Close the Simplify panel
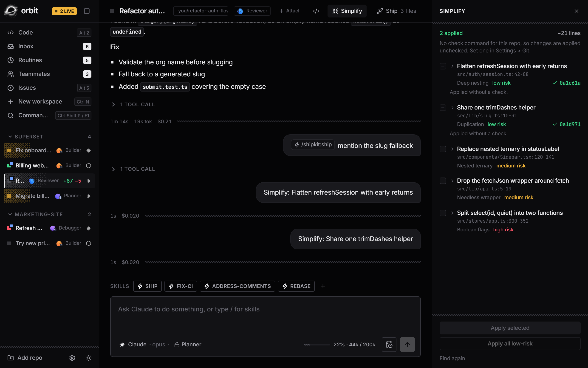The width and height of the screenshot is (588, 368). coord(576,11)
